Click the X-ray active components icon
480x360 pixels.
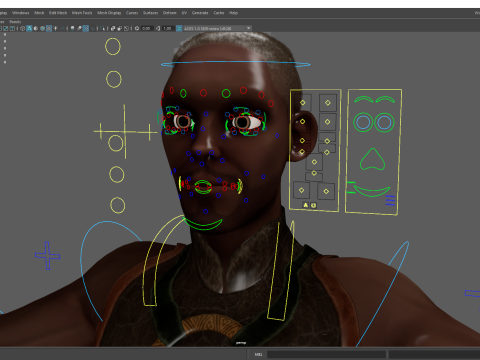120,28
